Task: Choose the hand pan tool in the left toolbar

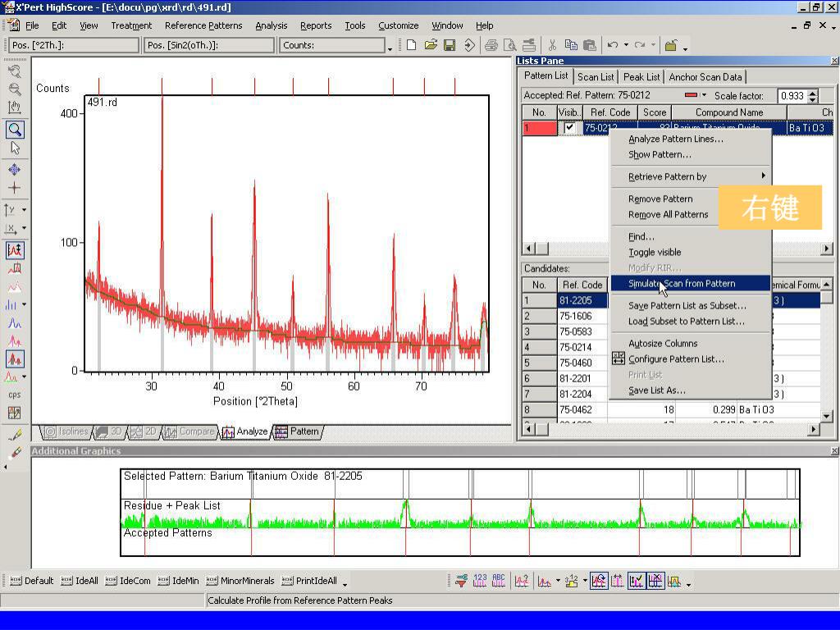Action: pyautogui.click(x=15, y=107)
